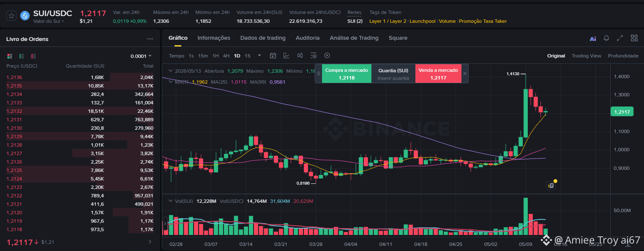This screenshot has width=644, height=251.
Task: Open the Launchpool token tag
Action: [423, 21]
